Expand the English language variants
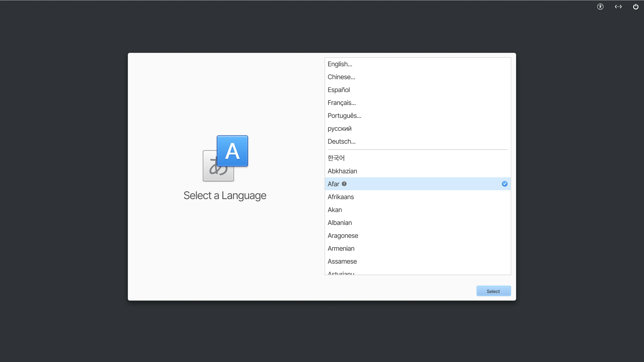 coord(340,64)
